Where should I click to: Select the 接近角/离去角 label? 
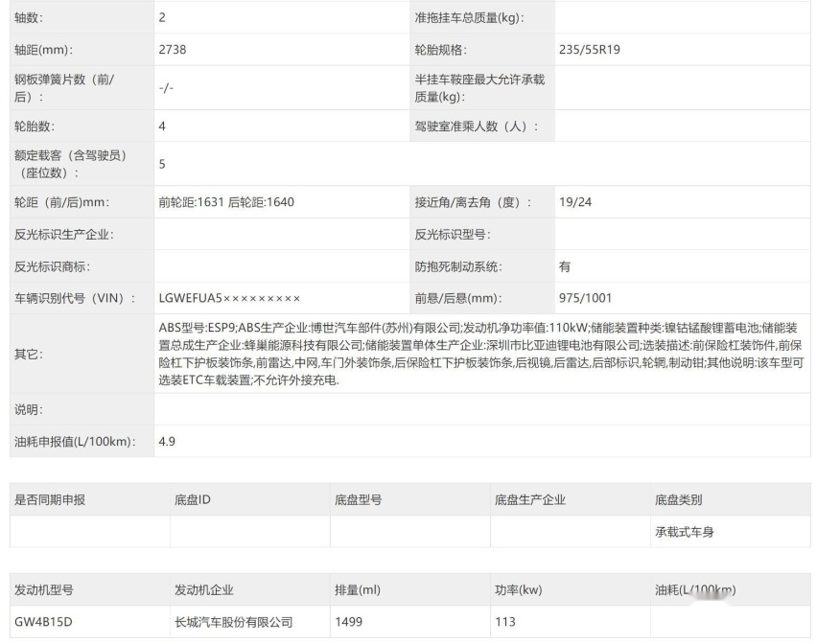click(473, 202)
